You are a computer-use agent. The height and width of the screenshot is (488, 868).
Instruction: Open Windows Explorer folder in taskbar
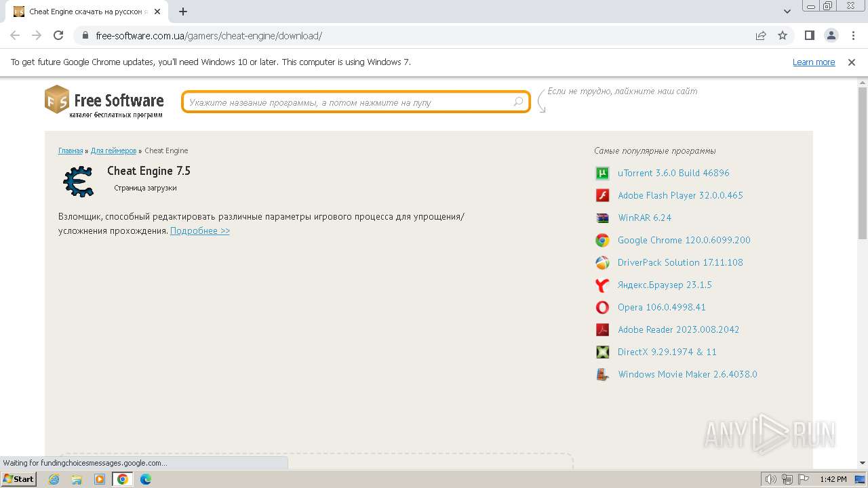pyautogui.click(x=77, y=479)
